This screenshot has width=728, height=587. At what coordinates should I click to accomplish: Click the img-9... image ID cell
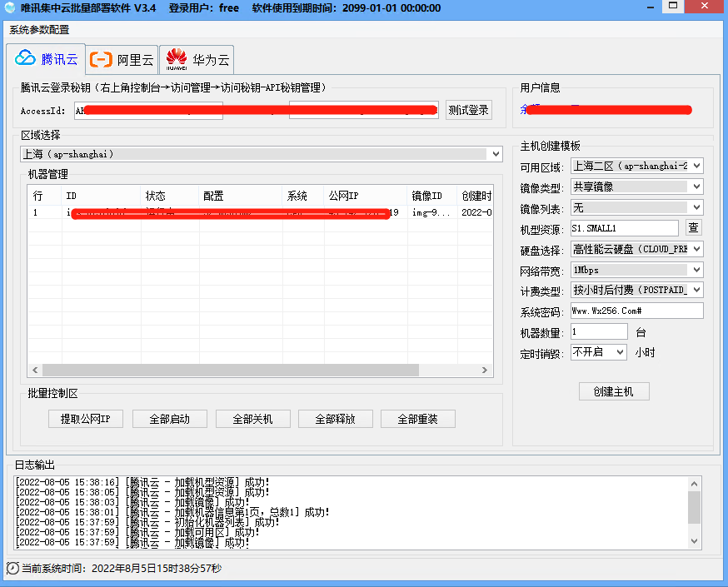tap(431, 212)
